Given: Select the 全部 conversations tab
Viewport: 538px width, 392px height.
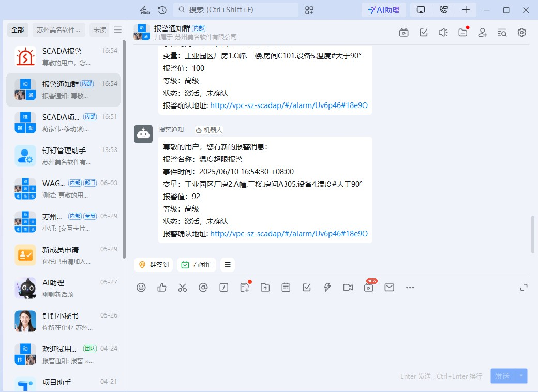Looking at the screenshot, I should coord(18,30).
